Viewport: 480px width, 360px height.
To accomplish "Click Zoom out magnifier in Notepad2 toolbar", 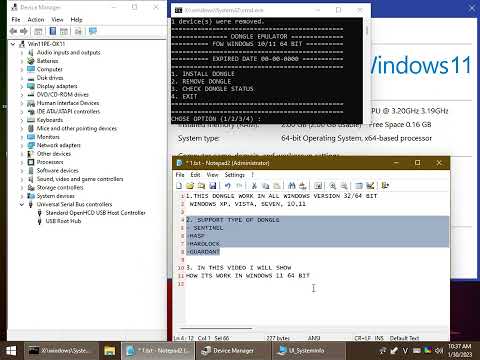I will pos(344,186).
